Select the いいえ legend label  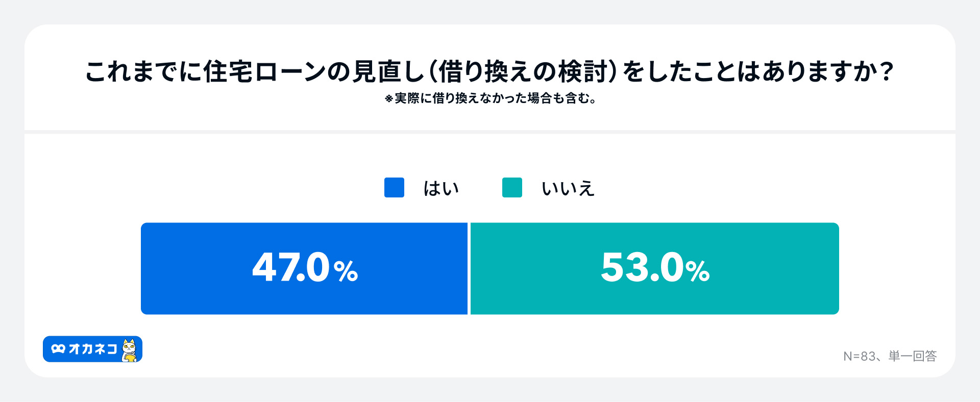tap(568, 188)
